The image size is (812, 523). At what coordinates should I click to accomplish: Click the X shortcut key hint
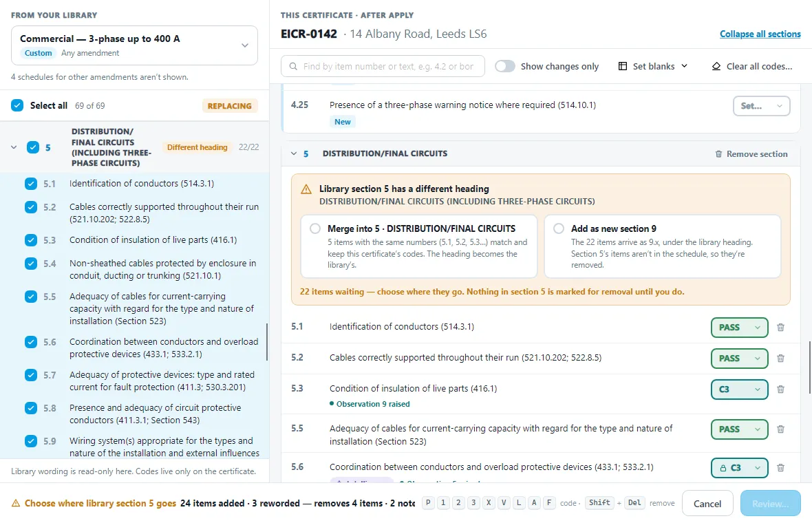tap(489, 503)
